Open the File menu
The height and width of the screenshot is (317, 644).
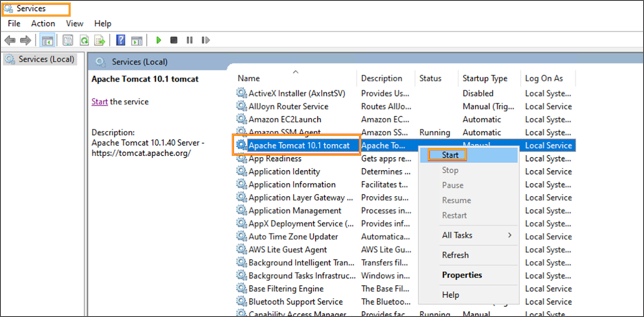(x=14, y=24)
